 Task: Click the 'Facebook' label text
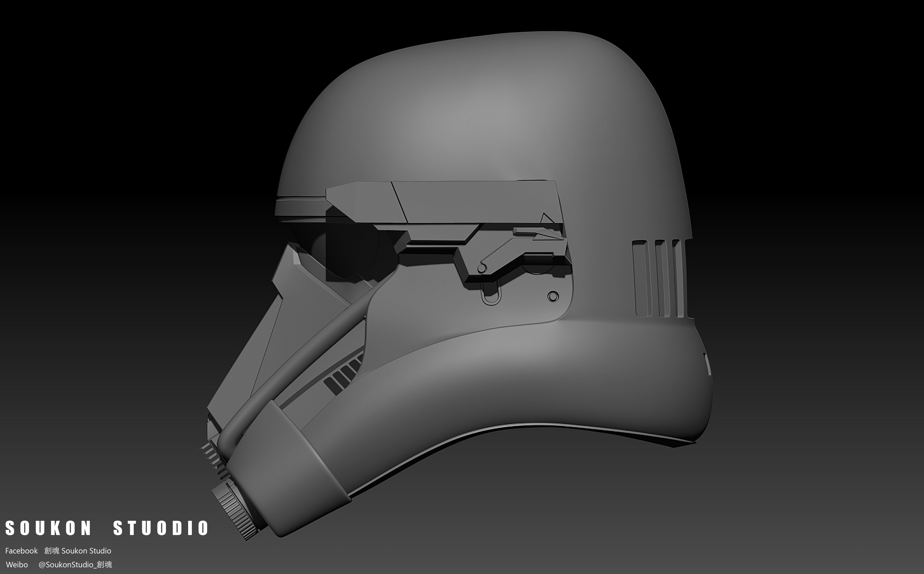click(x=21, y=551)
